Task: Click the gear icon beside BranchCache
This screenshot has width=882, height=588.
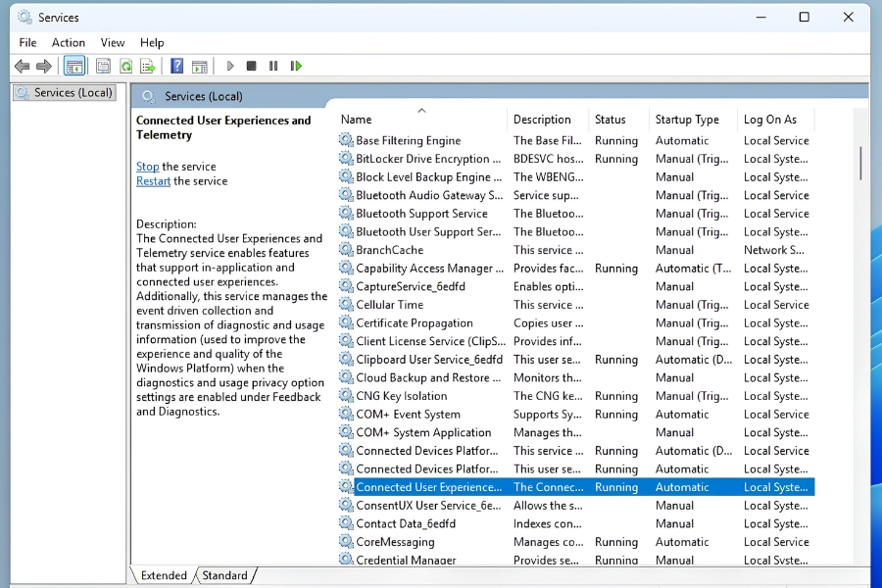Action: [x=346, y=249]
